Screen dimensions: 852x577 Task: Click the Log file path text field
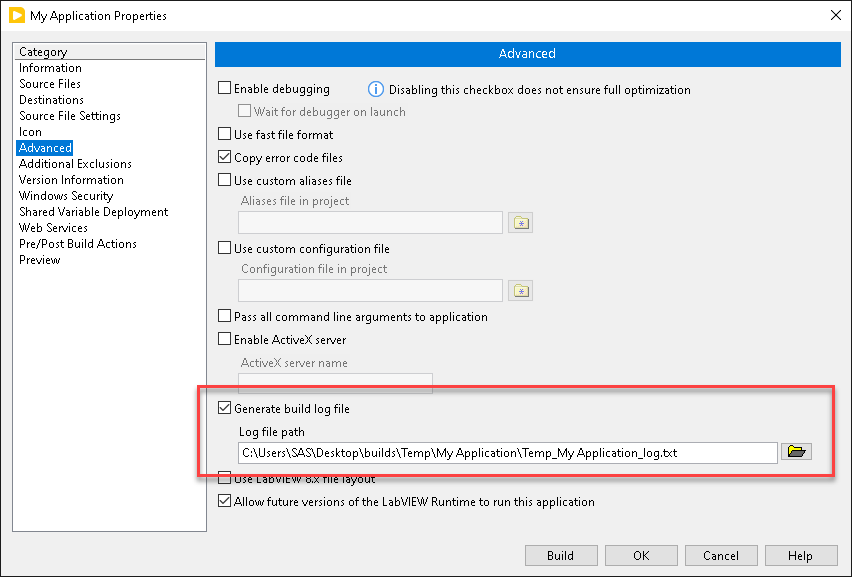pos(508,453)
